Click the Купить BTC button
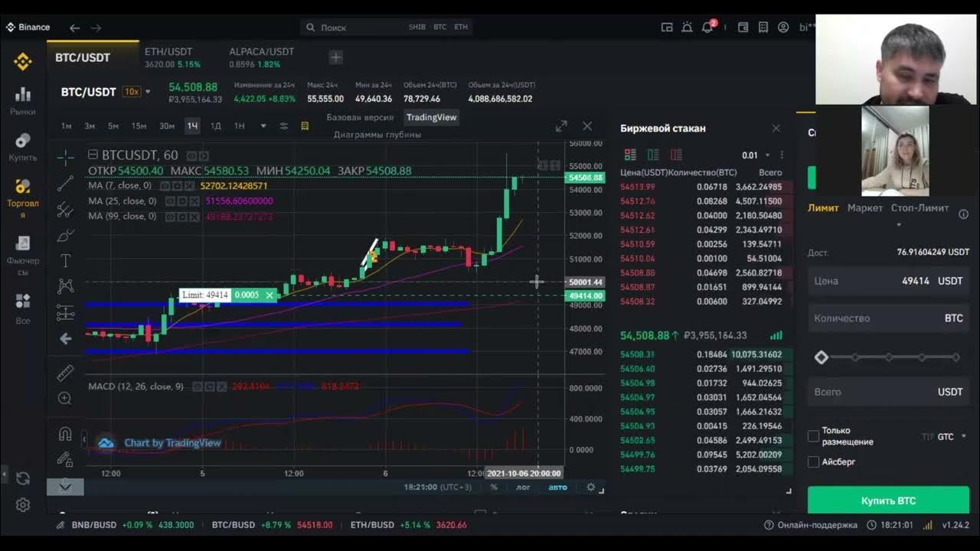The height and width of the screenshot is (551, 980). point(888,500)
